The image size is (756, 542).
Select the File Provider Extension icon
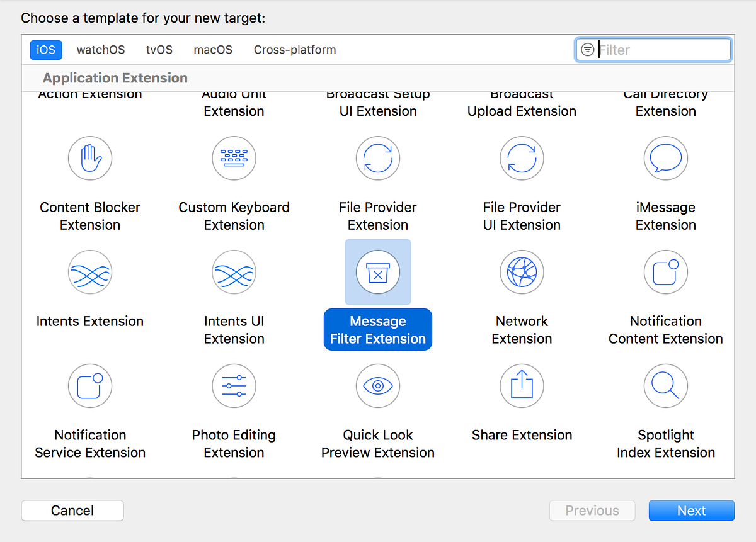pos(378,158)
